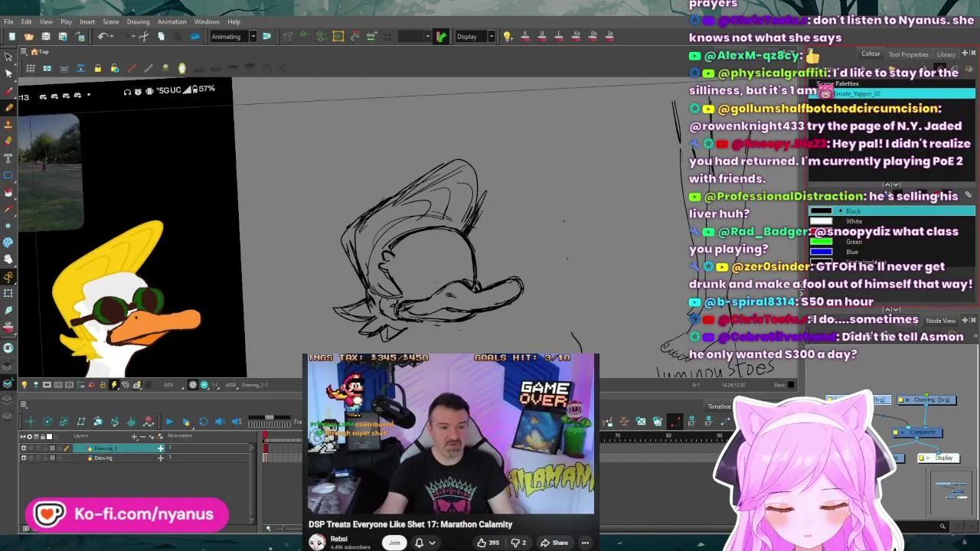
Task: Click the Undo arrow icon
Action: [x=102, y=37]
